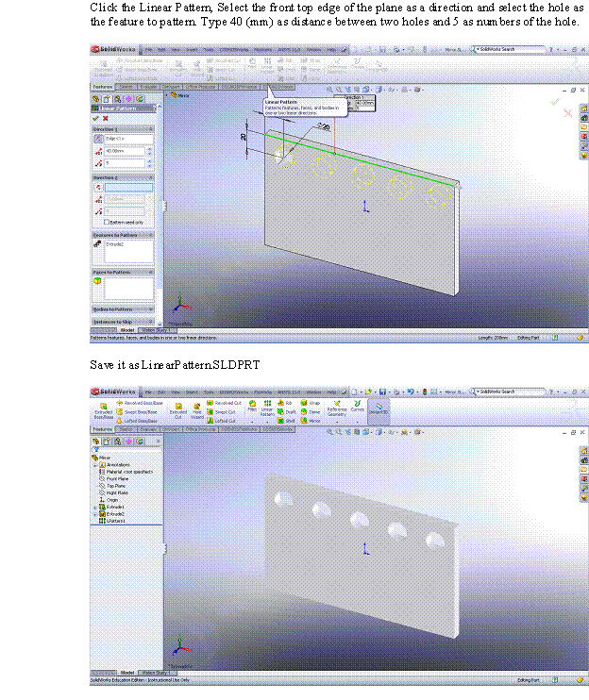Click Swept Boss/Base in the lit toolbar
The height and width of the screenshot is (700, 589).
pos(137,412)
